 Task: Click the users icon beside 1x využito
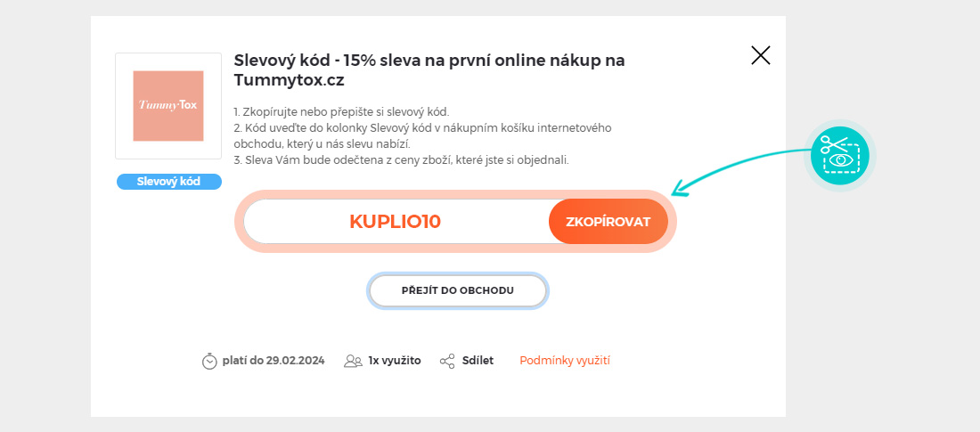pyautogui.click(x=353, y=361)
